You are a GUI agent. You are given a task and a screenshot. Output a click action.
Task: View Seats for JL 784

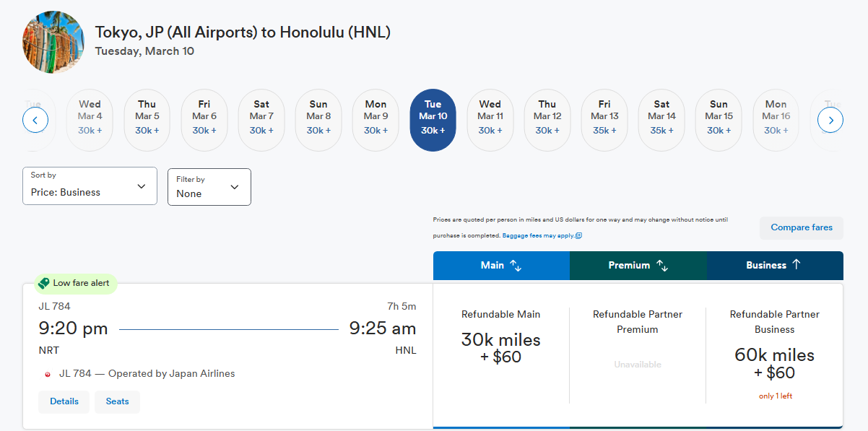[117, 401]
